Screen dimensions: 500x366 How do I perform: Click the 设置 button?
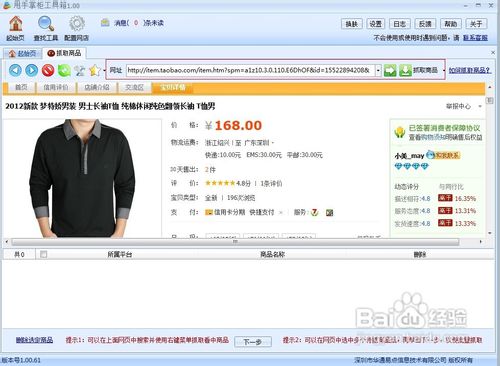(376, 24)
